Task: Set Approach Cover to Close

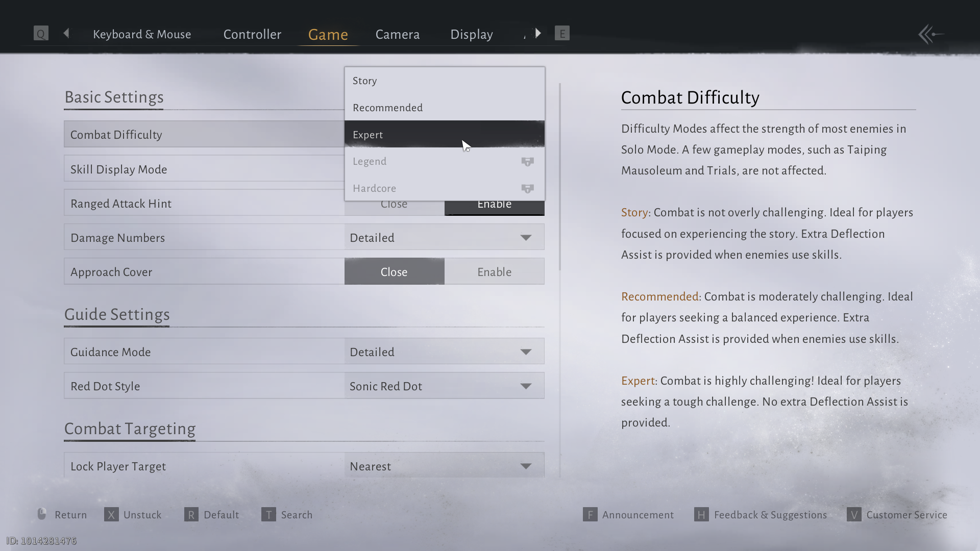Action: 394,272
